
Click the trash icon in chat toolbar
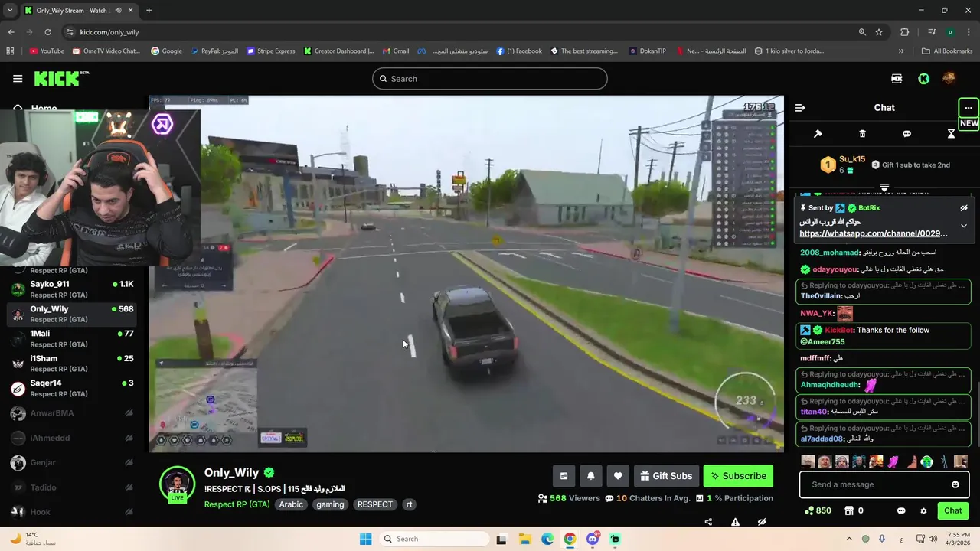tap(862, 134)
